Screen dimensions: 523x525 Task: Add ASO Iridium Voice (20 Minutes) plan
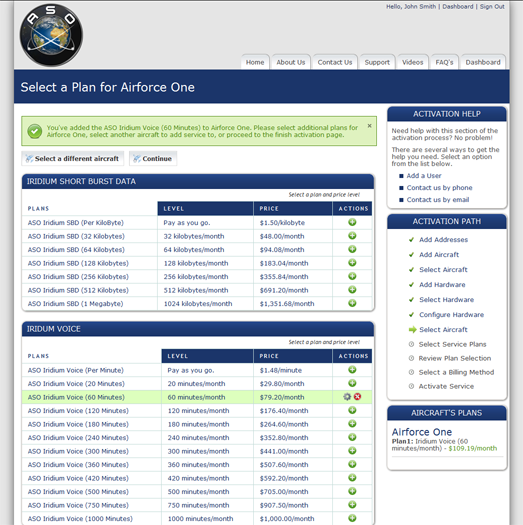click(352, 383)
